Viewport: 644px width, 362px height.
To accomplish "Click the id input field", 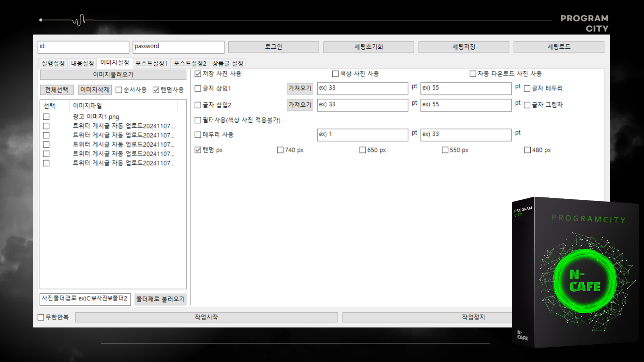I will [x=83, y=47].
